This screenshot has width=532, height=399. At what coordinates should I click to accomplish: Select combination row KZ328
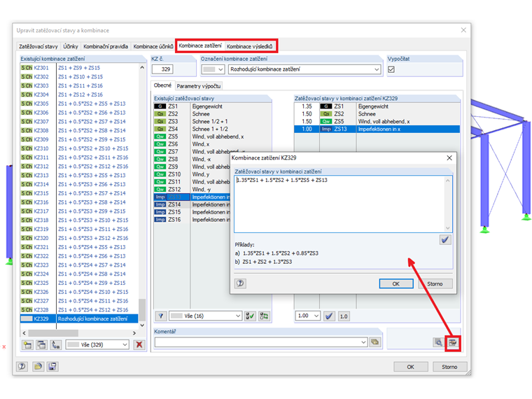(x=79, y=310)
